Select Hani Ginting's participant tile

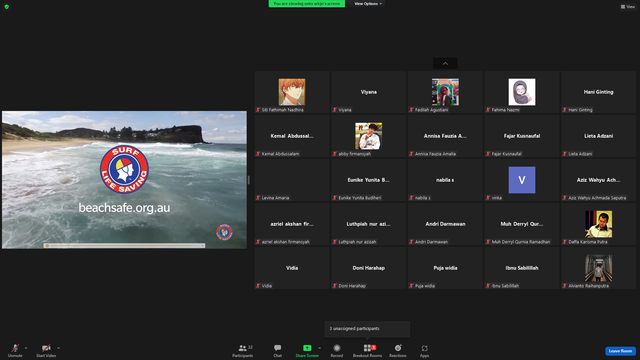point(598,92)
